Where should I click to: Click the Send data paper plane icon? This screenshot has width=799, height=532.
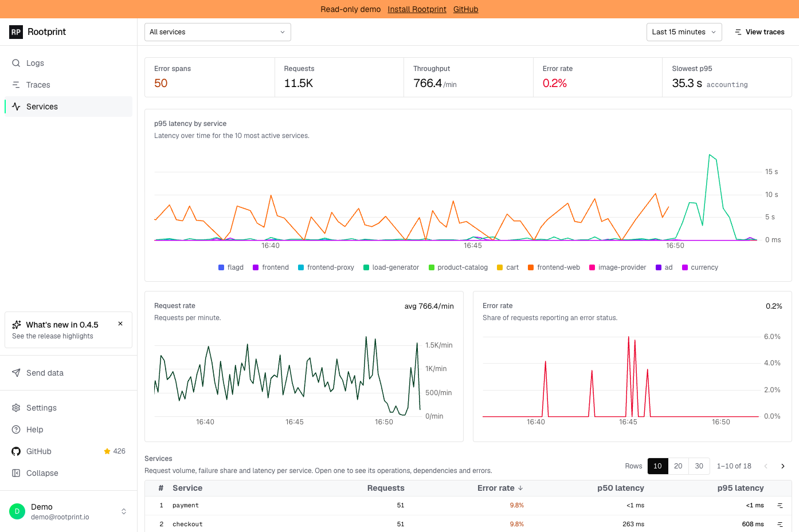[16, 373]
